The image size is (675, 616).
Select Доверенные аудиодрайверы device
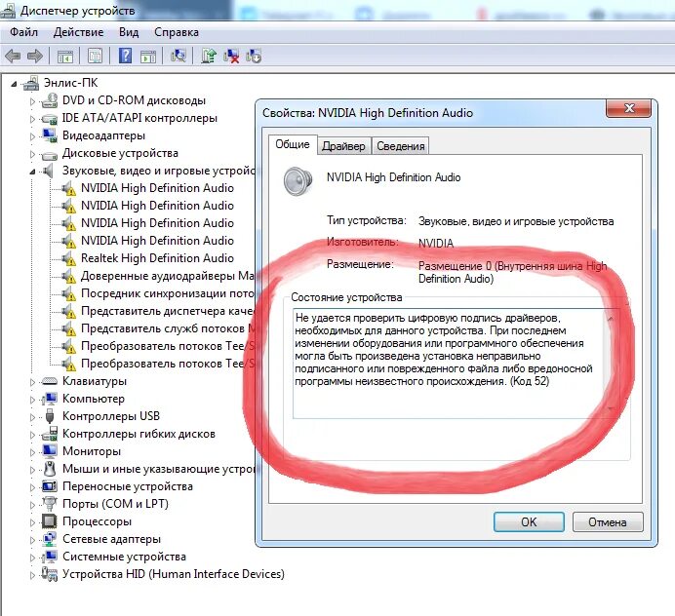point(167,276)
